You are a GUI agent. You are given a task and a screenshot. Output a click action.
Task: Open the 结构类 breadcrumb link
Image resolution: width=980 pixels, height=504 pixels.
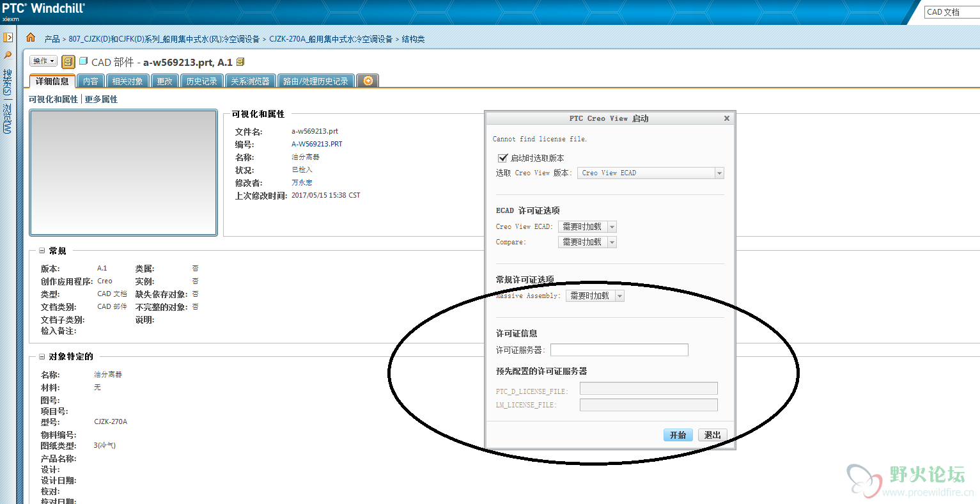click(x=414, y=39)
